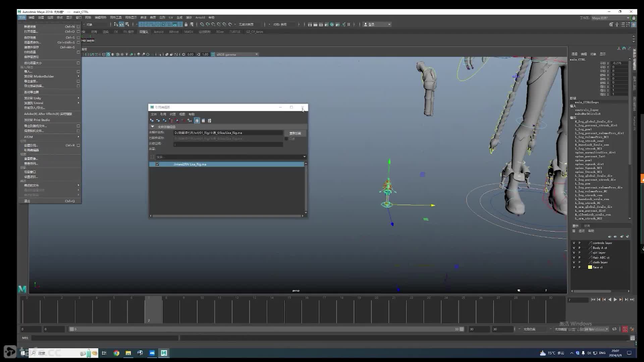Toggle the highlighted file details view icon
Image resolution: width=644 pixels, height=362 pixels.
pyautogui.click(x=197, y=121)
